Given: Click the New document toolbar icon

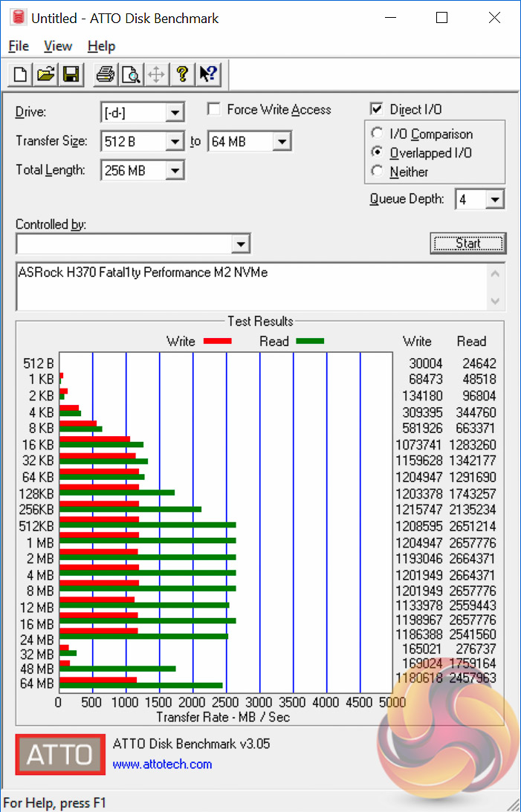Looking at the screenshot, I should (x=20, y=74).
